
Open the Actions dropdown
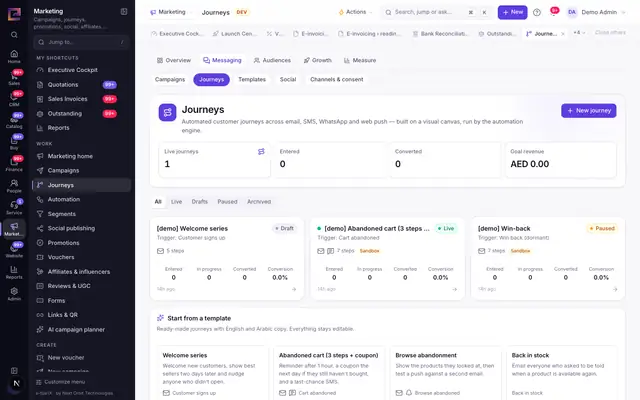click(355, 12)
